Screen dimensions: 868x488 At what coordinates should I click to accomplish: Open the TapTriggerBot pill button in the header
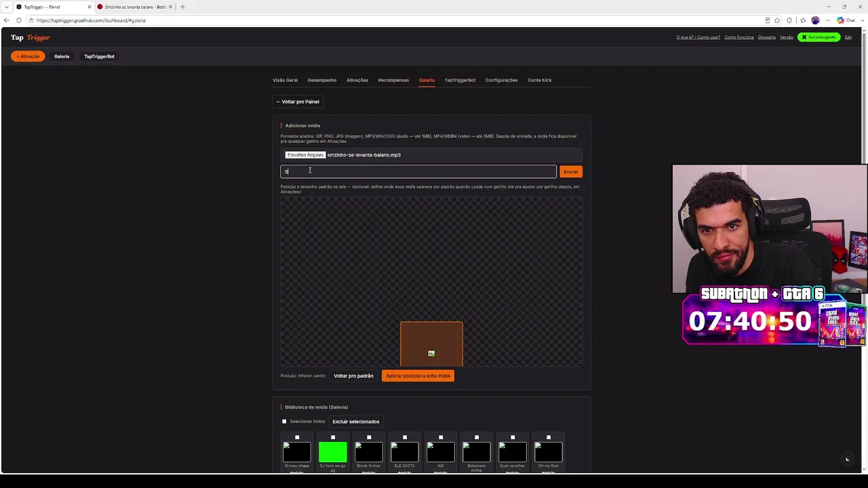click(x=99, y=56)
